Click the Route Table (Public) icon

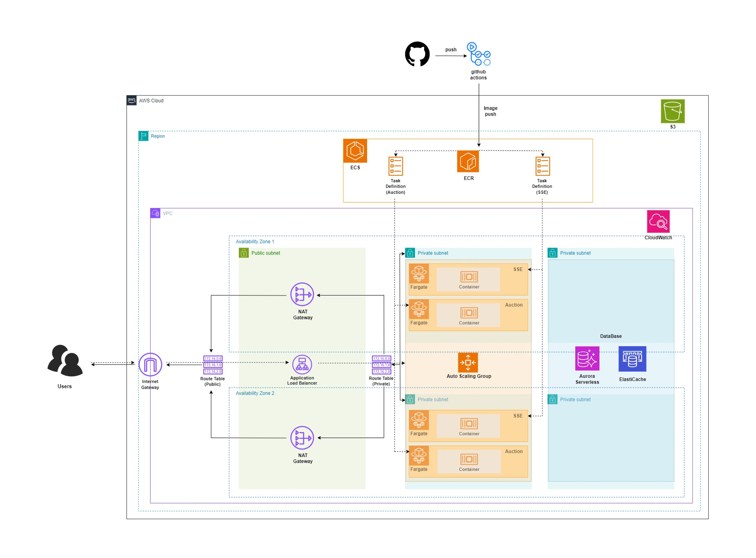(x=213, y=365)
